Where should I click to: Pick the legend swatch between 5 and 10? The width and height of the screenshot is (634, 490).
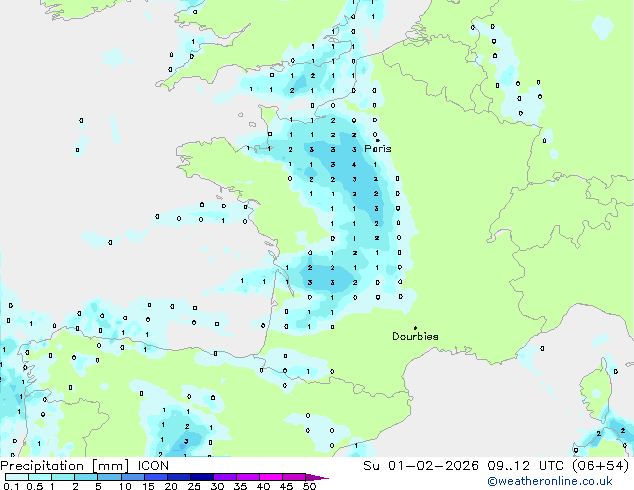109,477
